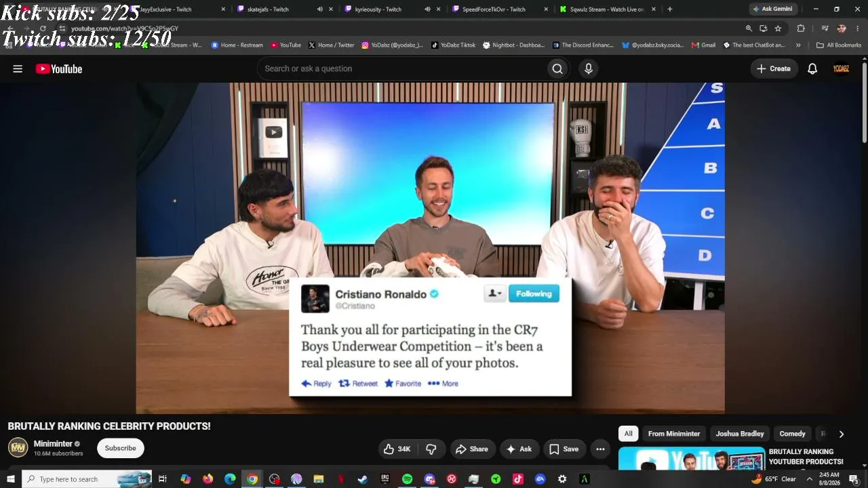Image resolution: width=868 pixels, height=488 pixels.
Task: Start voice search with the microphone icon
Action: [589, 68]
